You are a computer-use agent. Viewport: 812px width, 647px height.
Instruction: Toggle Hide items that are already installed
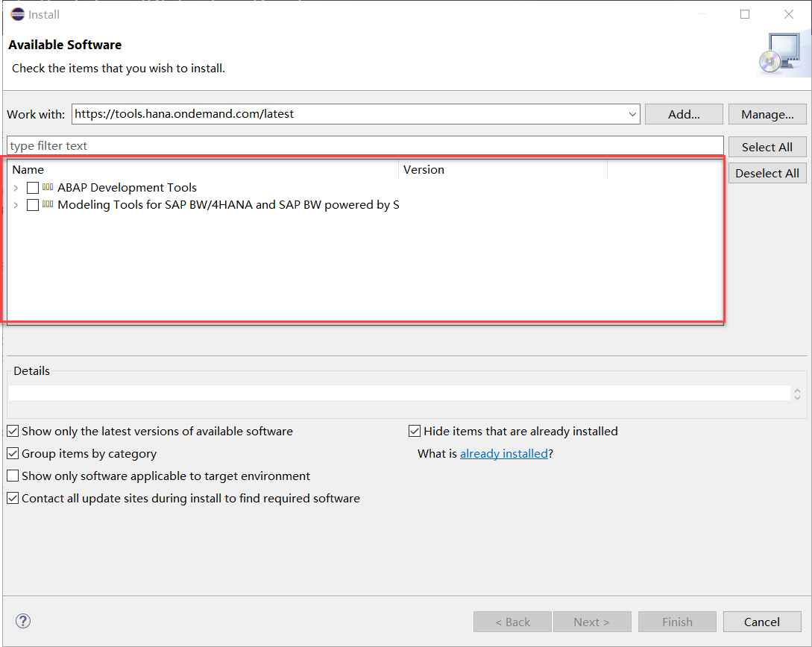point(415,431)
